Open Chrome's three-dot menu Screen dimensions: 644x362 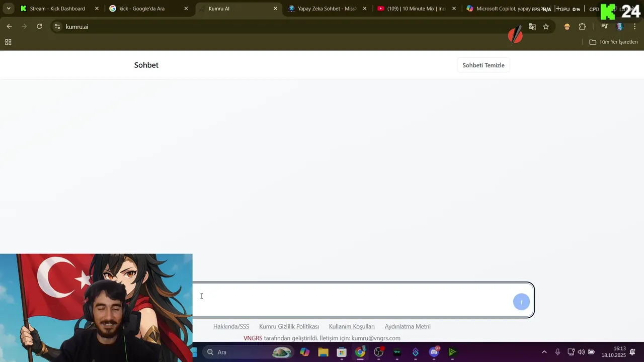tap(634, 27)
